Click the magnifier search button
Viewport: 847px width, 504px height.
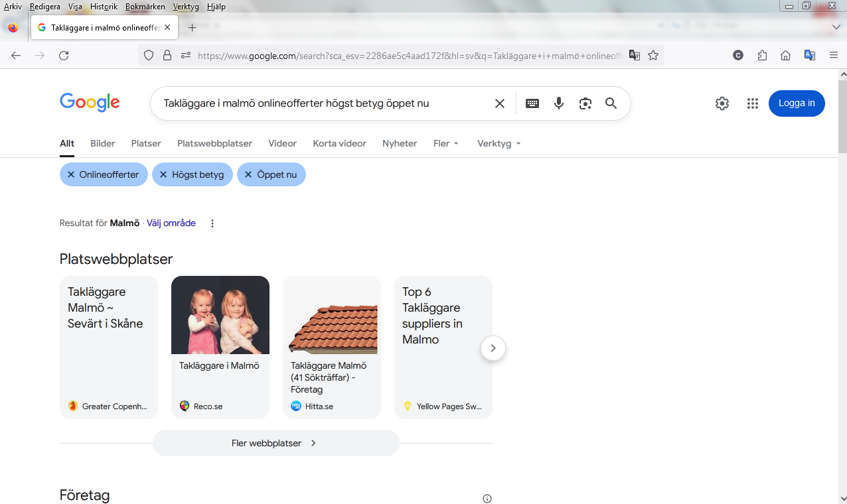pyautogui.click(x=611, y=103)
